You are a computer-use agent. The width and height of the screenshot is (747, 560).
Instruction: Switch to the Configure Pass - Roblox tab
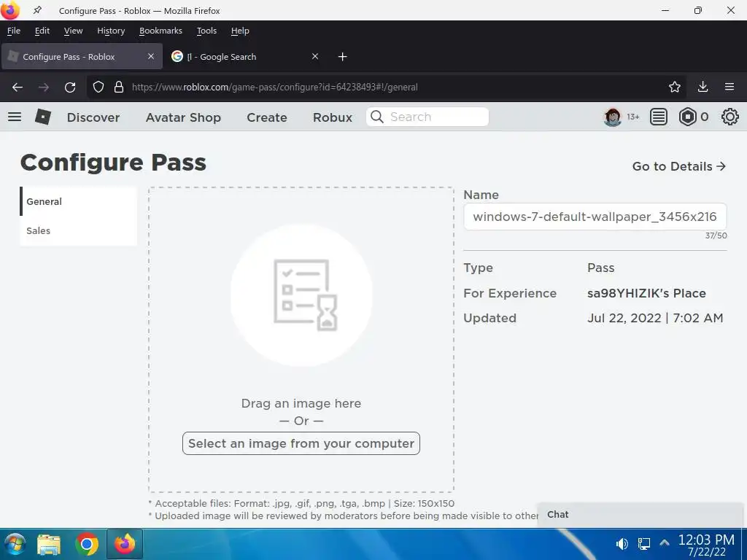pyautogui.click(x=82, y=57)
